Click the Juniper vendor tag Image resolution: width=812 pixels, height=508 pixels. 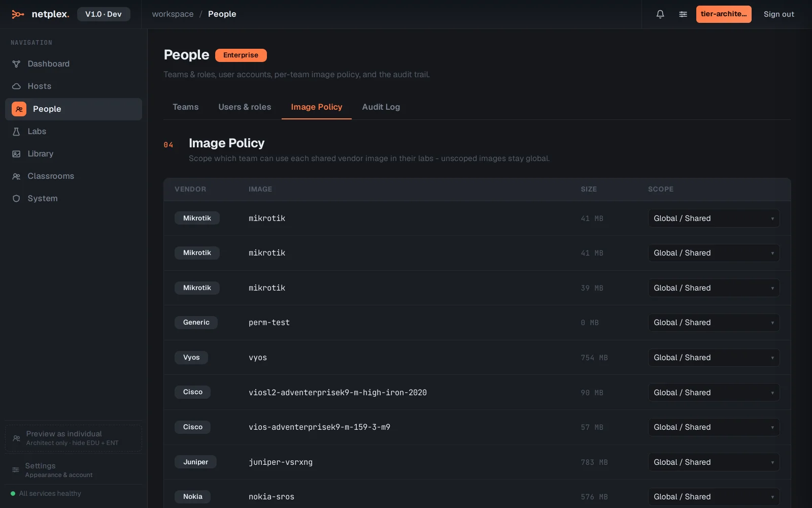point(195,462)
